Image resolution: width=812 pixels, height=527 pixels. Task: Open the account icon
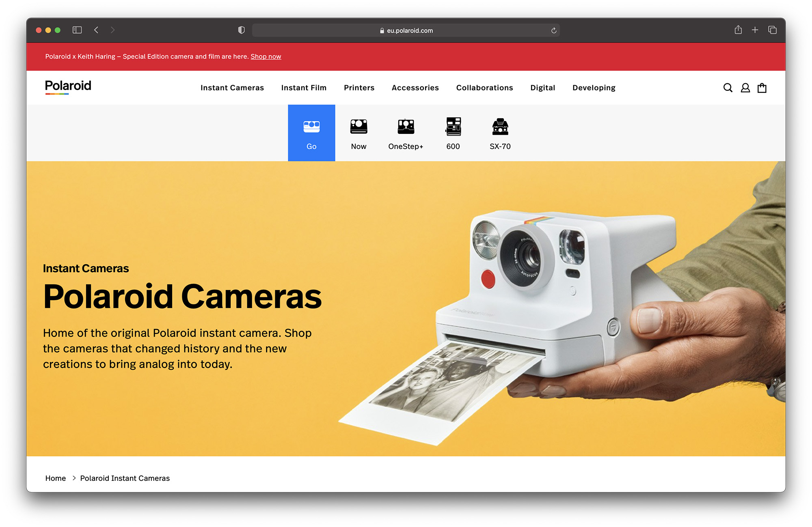click(x=745, y=87)
